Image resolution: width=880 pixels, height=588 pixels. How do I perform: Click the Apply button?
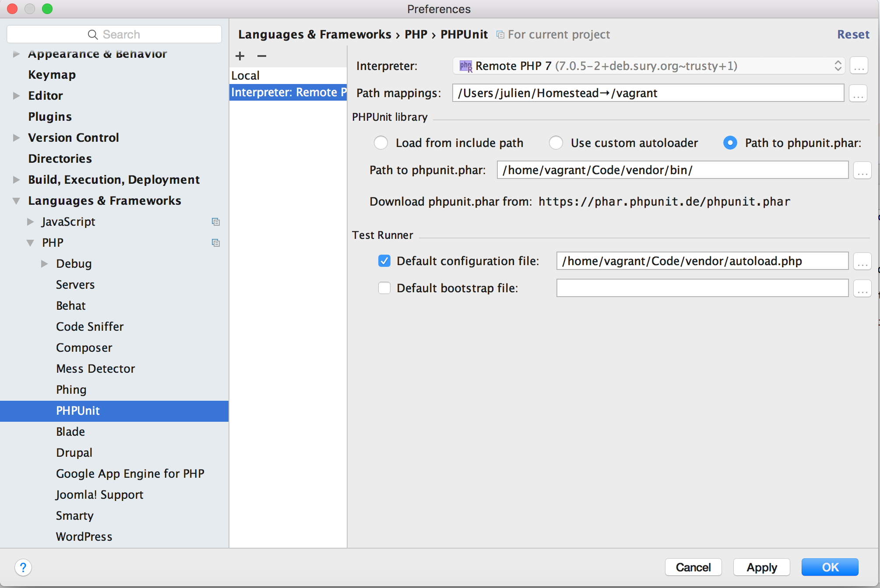(761, 567)
